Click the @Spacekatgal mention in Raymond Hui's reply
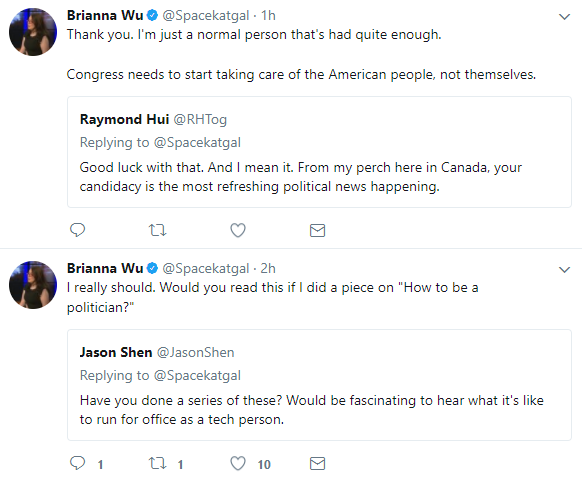The image size is (582, 477). pyautogui.click(x=197, y=143)
